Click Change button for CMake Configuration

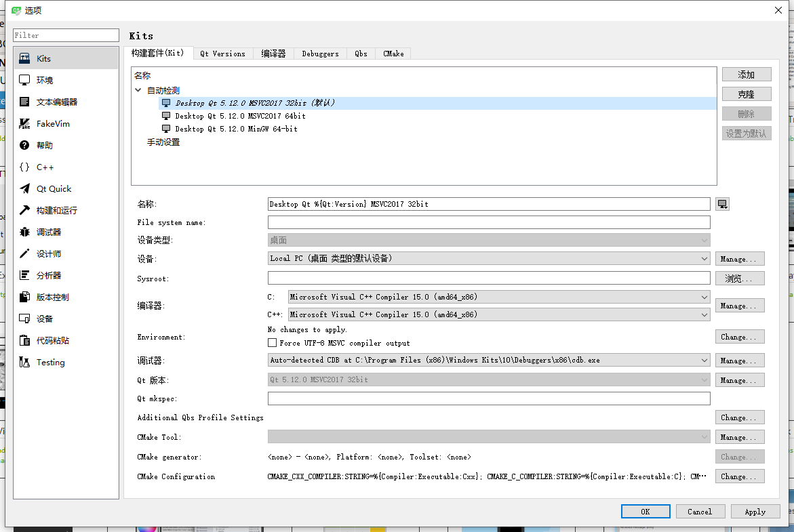[740, 476]
